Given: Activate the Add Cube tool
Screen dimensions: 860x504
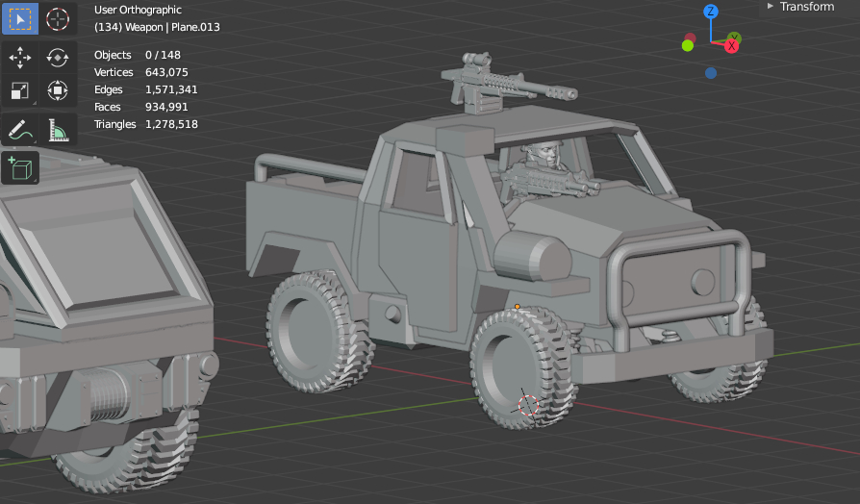Looking at the screenshot, I should click(20, 167).
